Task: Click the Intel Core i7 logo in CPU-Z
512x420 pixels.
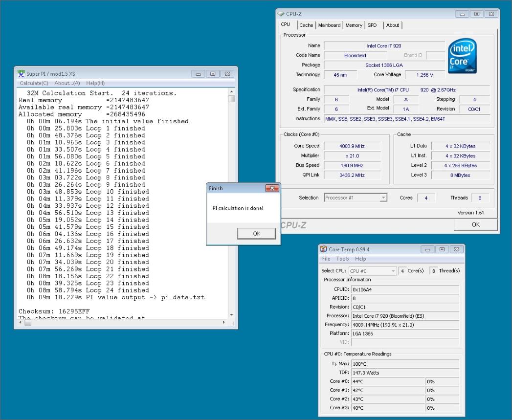Action: coord(462,56)
